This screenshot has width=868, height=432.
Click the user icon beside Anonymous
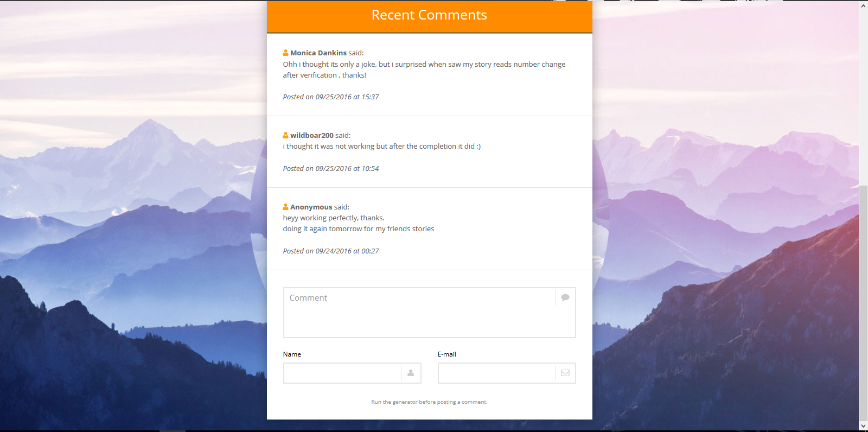[x=285, y=207]
